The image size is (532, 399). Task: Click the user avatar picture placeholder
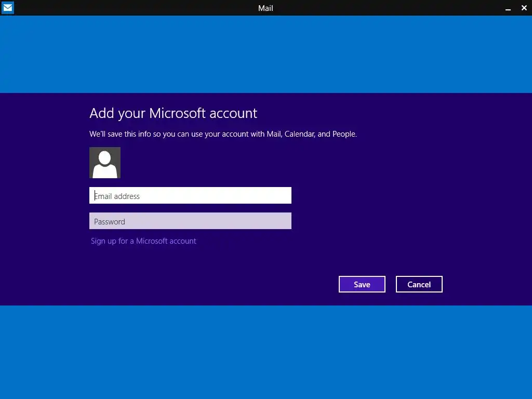[x=105, y=163]
